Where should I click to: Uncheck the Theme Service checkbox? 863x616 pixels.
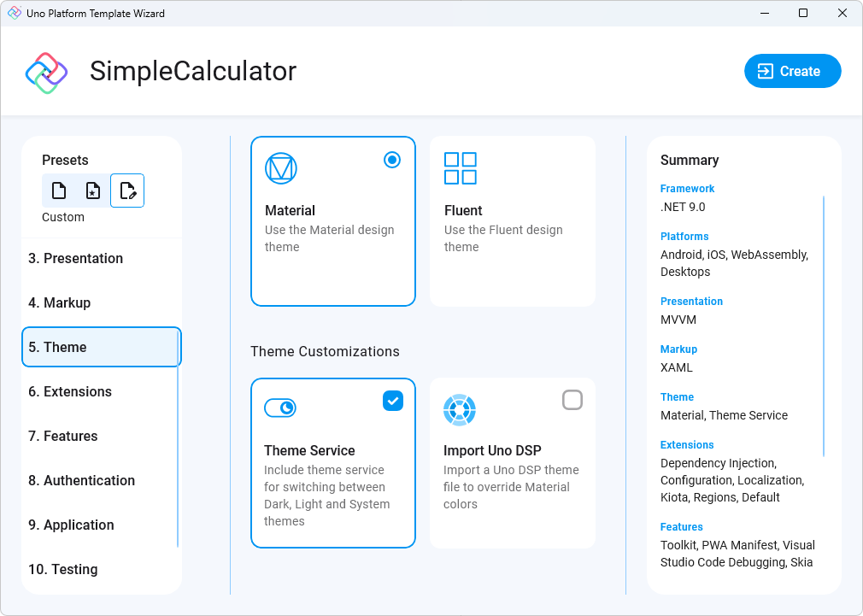393,400
